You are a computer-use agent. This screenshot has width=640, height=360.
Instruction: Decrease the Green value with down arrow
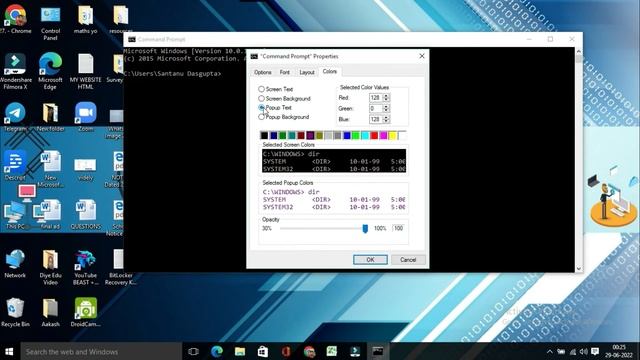coord(386,111)
